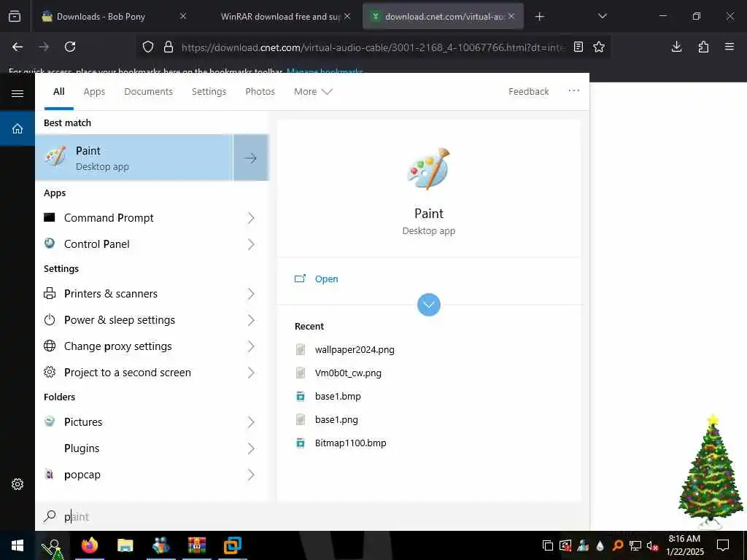Bookmark this page with star icon
747x560 pixels.
[x=599, y=47]
